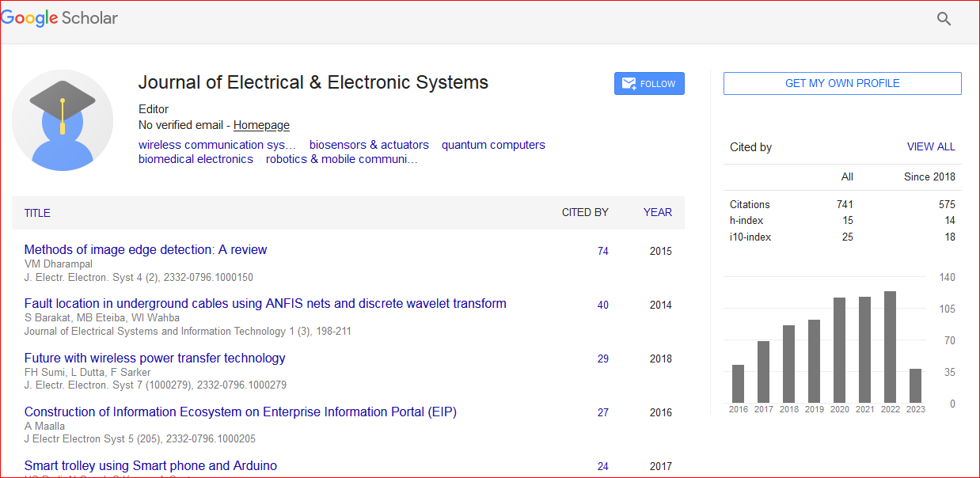Open the Homepage link
This screenshot has height=478, width=980.
click(x=261, y=125)
